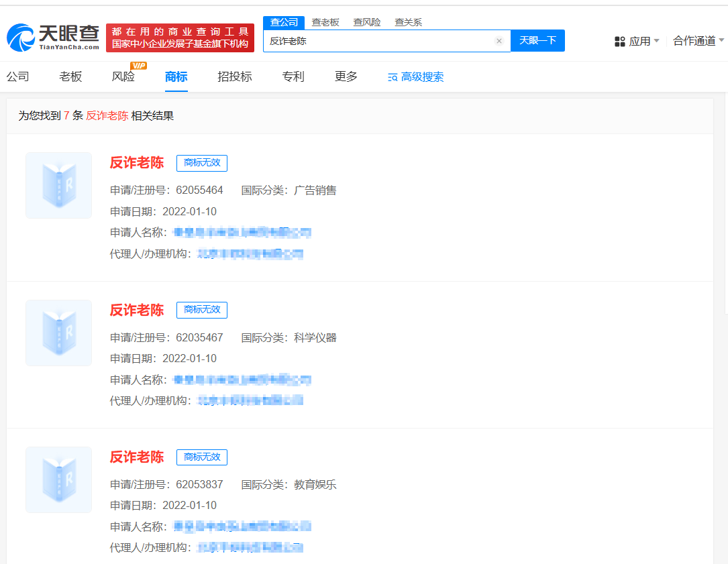Image resolution: width=728 pixels, height=564 pixels.
Task: Select the 招投标 category tab
Action: (234, 76)
